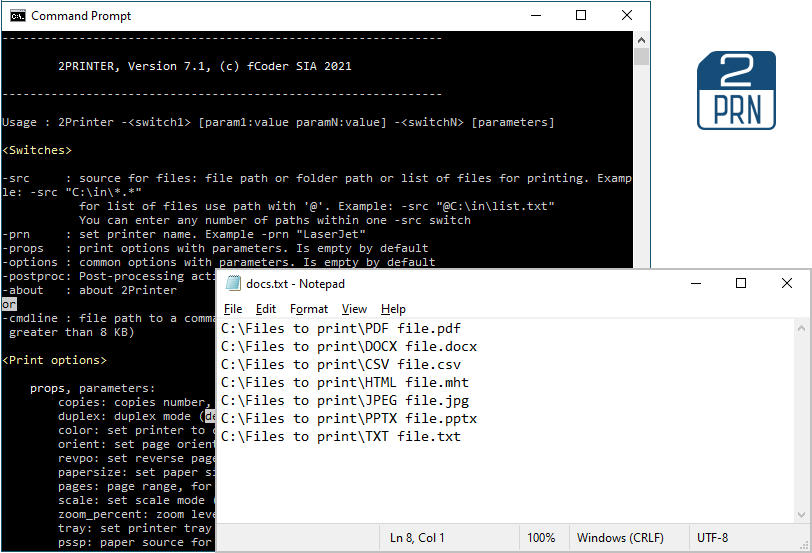Click the Notepad vertical scrollbar down arrow
The image size is (812, 553).
[801, 515]
